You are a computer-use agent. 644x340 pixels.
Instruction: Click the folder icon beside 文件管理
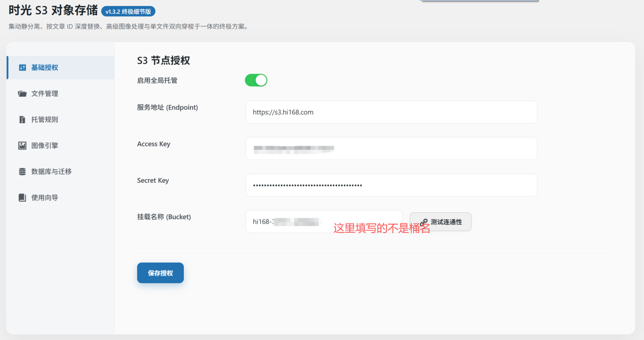pyautogui.click(x=22, y=94)
